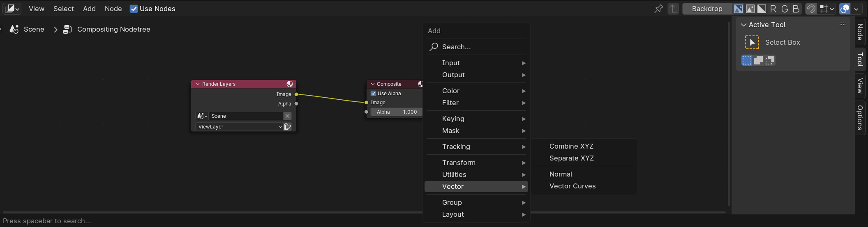Show only Green channel G button

coord(785,9)
